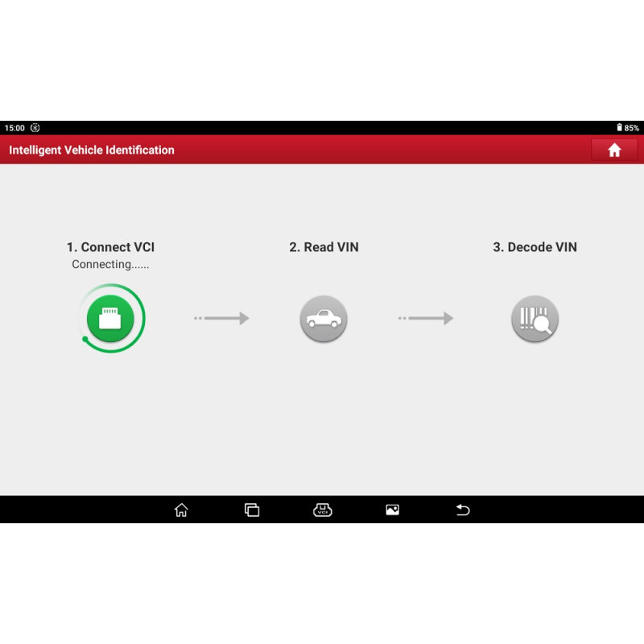
Task: Select the grey car Read VIN icon
Action: (324, 319)
